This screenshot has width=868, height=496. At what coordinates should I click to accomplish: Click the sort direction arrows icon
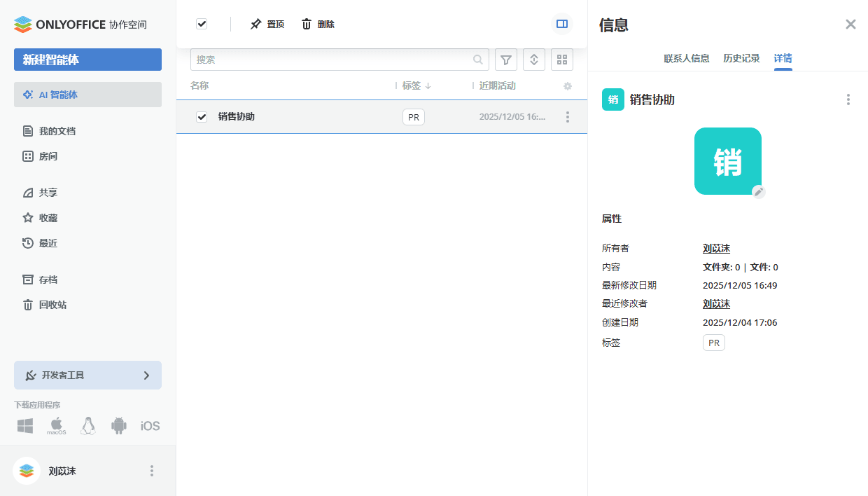click(534, 60)
